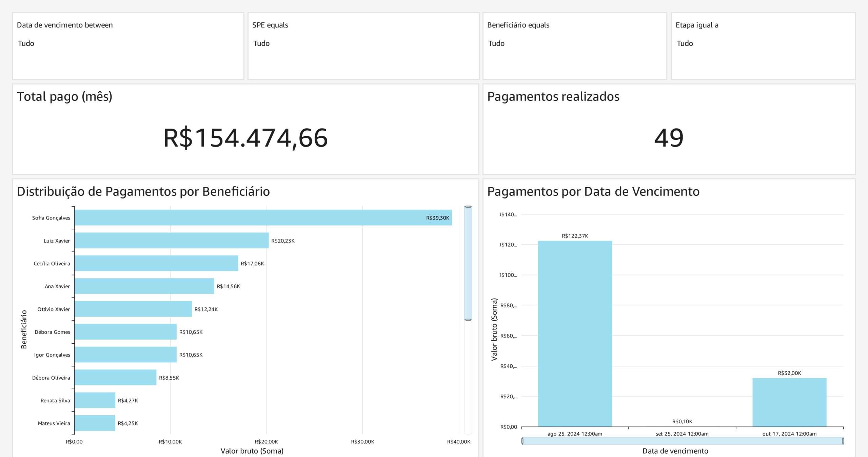Click the Pagamentos realizados value 49
Screen dimensions: 868x457
click(x=669, y=138)
